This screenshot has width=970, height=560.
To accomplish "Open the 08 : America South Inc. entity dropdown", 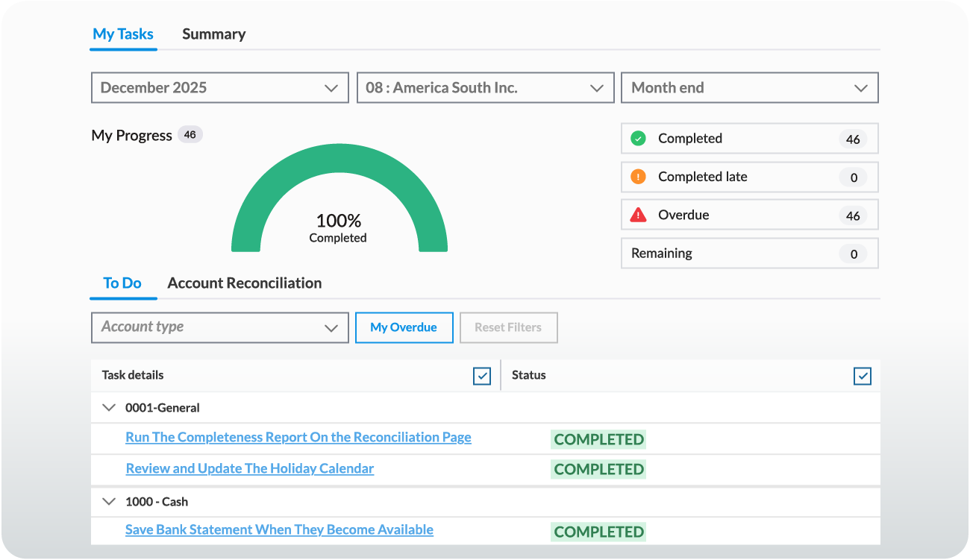I will [x=485, y=87].
